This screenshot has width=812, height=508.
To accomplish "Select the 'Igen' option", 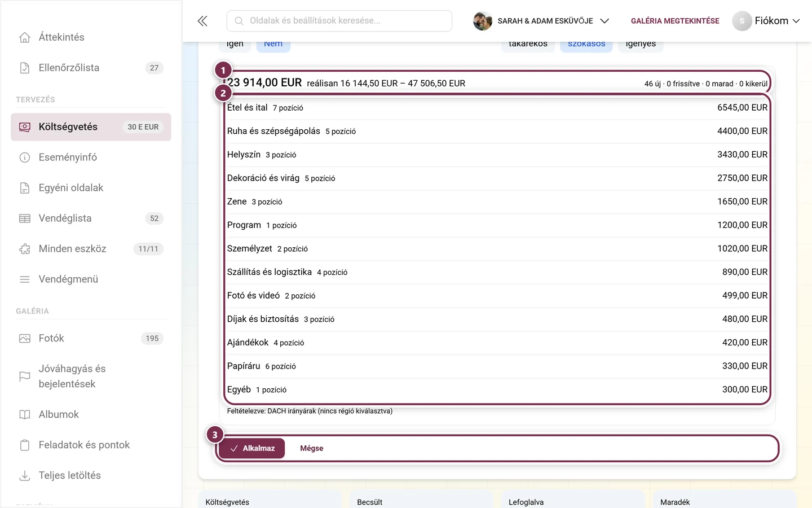I will pos(235,45).
